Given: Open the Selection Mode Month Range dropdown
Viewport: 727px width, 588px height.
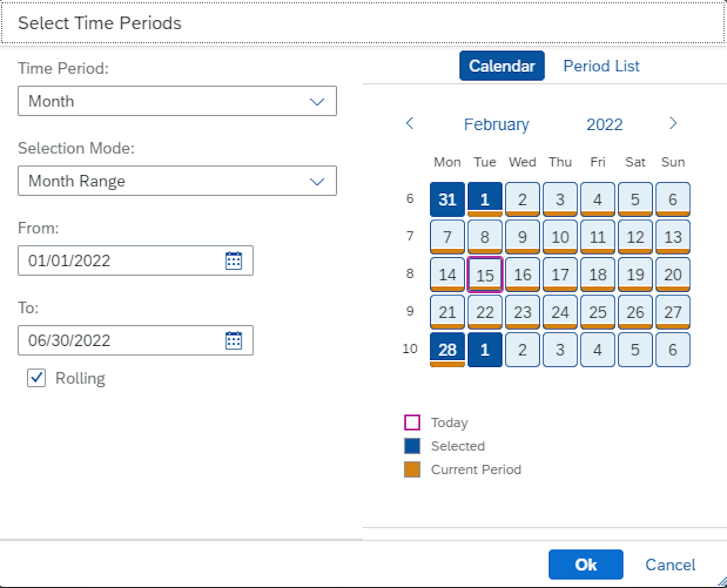Looking at the screenshot, I should click(177, 181).
